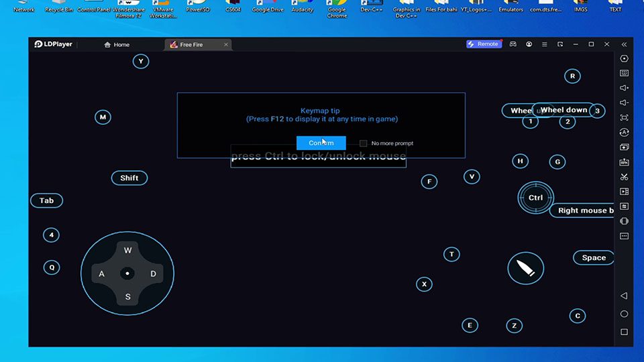Click the fire bullet key icon
644x362 pixels.
click(x=526, y=268)
